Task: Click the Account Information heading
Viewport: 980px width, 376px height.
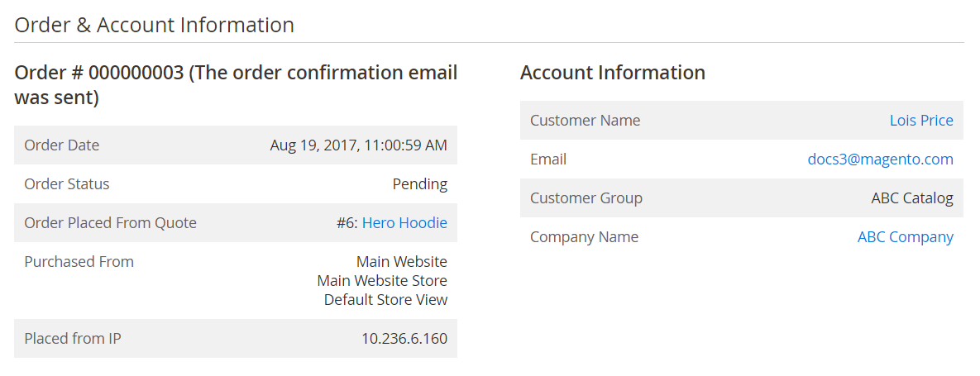Action: coord(613,73)
